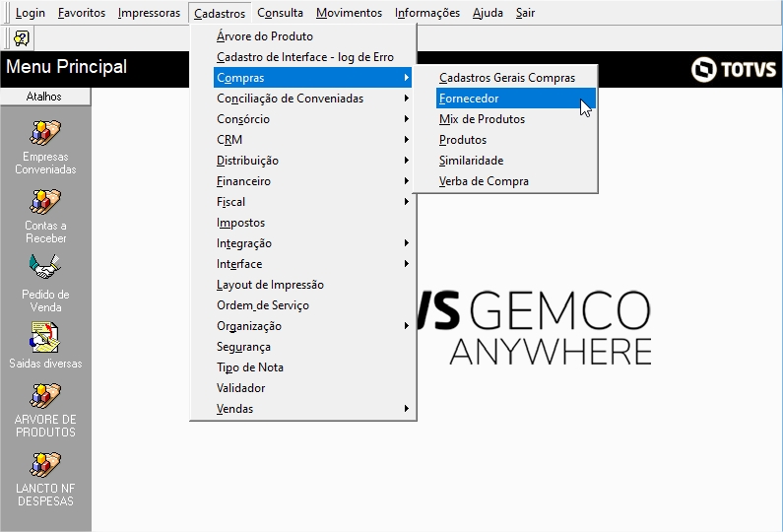Open the Consulta menu
The width and height of the screenshot is (783, 532).
tap(280, 13)
